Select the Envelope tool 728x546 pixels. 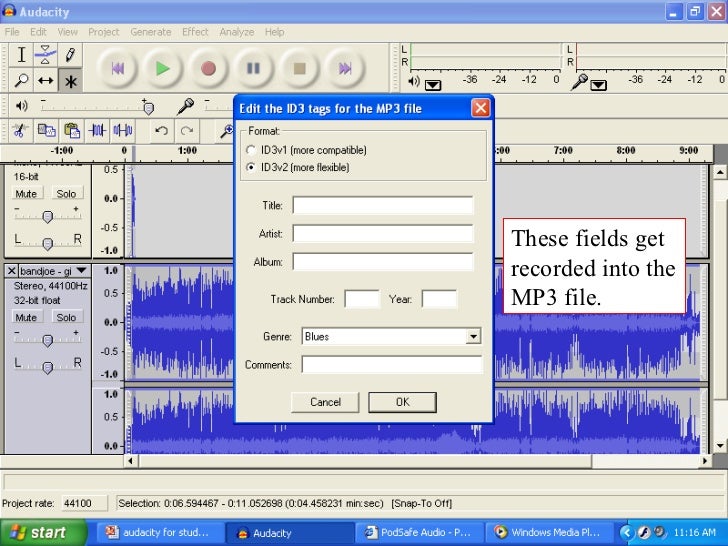coord(46,55)
